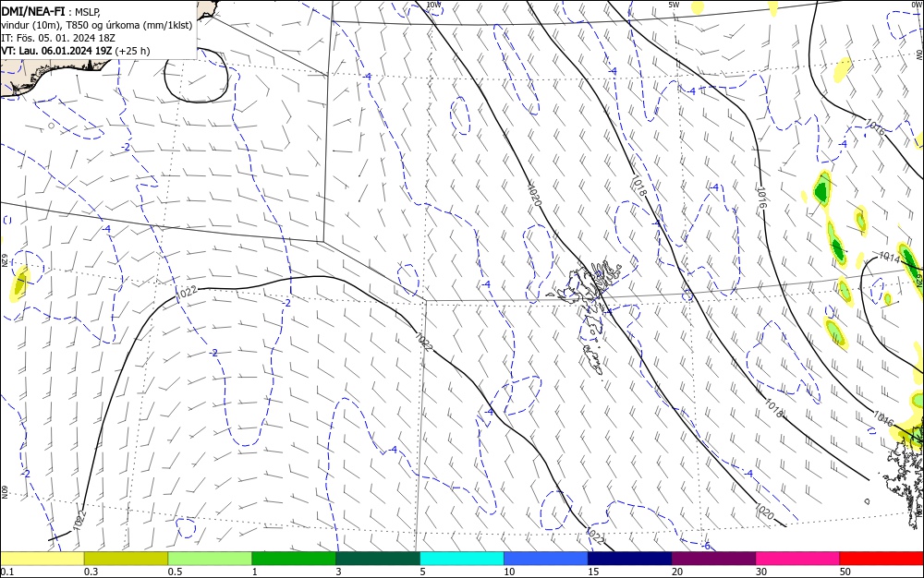This screenshot has width=924, height=578.
Task: Click the '20' legend scale value
Action: tap(677, 572)
